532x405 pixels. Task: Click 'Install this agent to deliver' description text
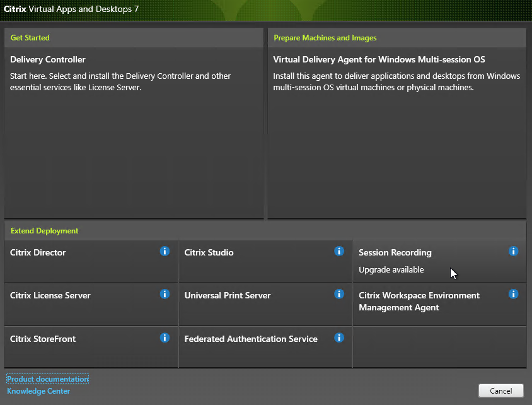(x=396, y=81)
